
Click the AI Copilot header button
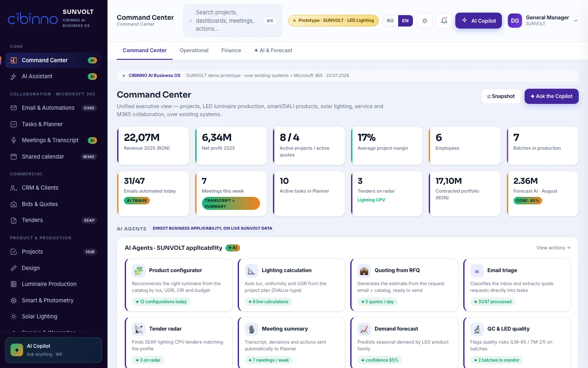coord(478,21)
